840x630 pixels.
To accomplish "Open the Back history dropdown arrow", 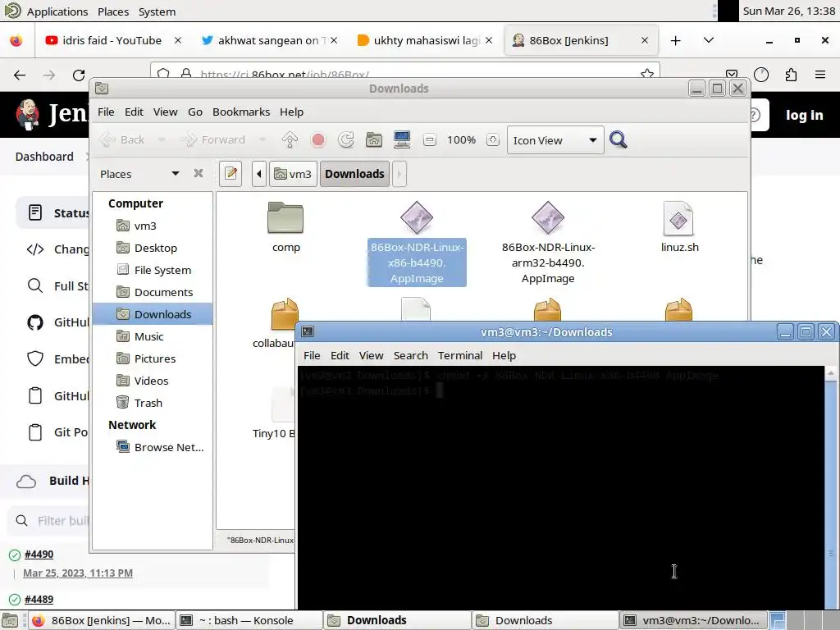I will pos(162,139).
